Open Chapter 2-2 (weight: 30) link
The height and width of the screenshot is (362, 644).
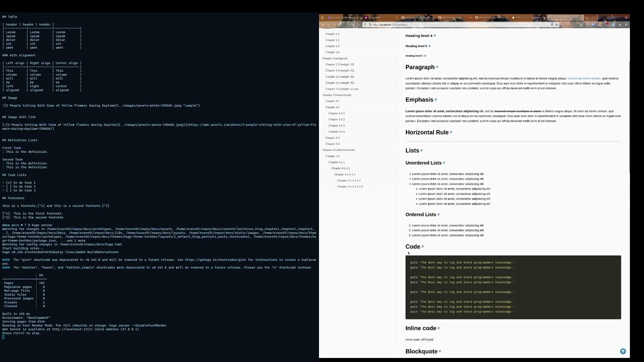pyautogui.click(x=340, y=77)
